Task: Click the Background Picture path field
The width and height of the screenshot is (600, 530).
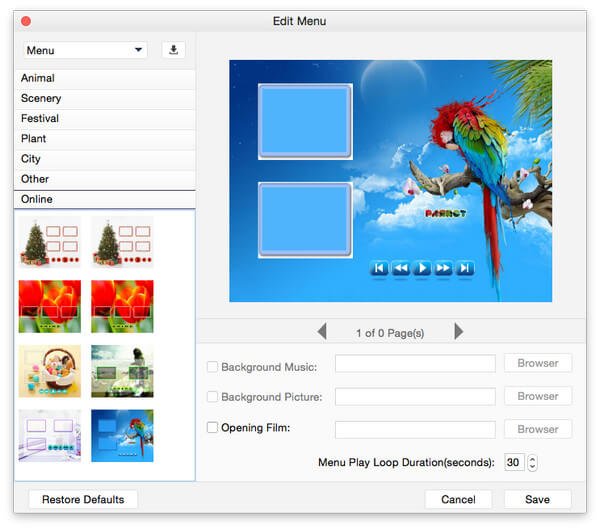Action: click(x=415, y=396)
